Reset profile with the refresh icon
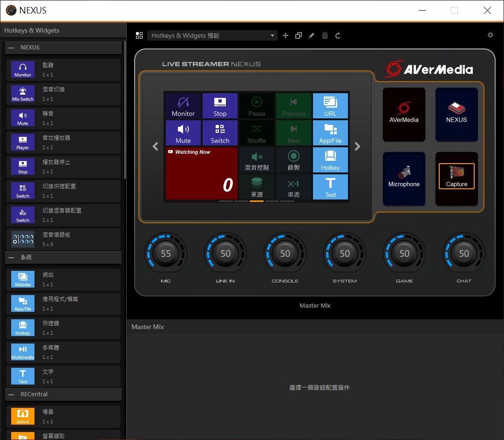The width and height of the screenshot is (504, 440). 338,35
